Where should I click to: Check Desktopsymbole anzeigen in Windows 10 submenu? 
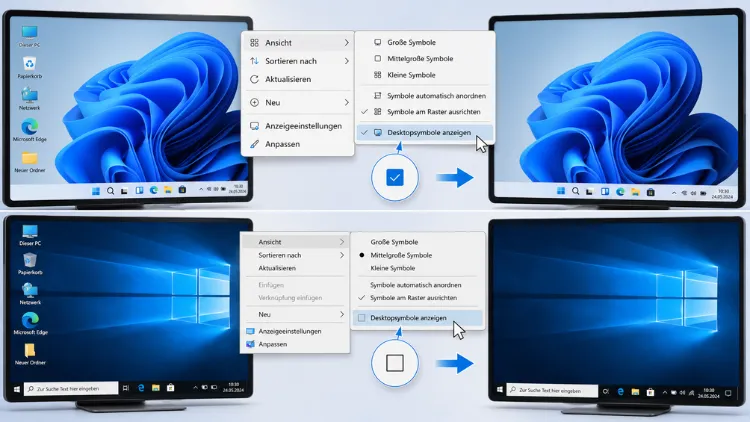(x=418, y=318)
